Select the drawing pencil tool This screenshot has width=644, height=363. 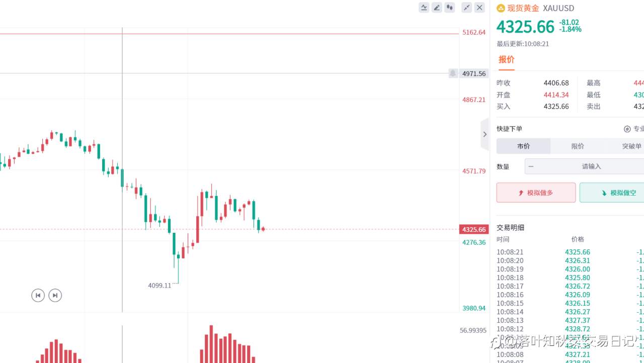tap(437, 8)
